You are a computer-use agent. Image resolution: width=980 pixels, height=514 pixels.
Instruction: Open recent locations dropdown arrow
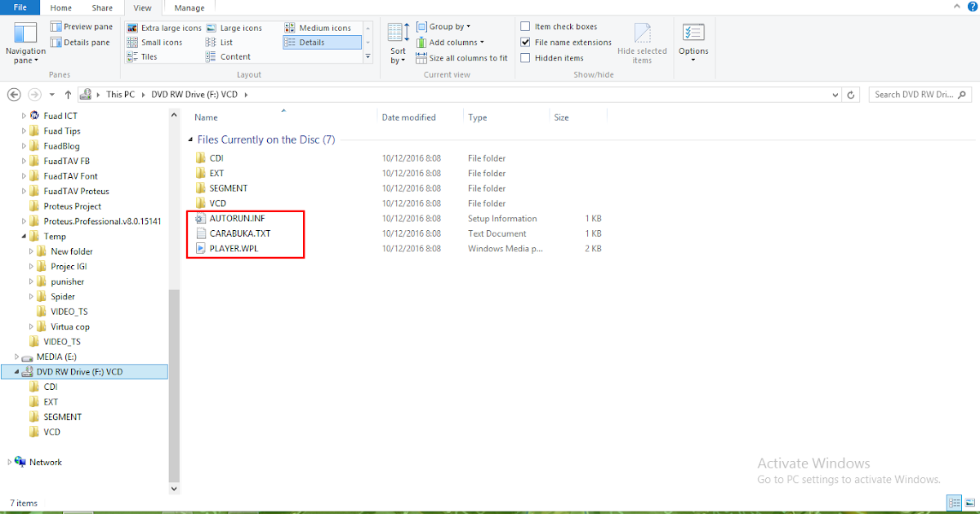52,95
